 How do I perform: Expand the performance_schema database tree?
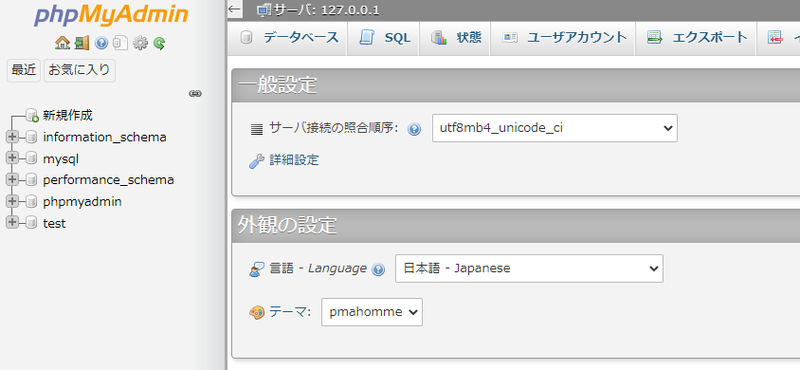point(12,180)
